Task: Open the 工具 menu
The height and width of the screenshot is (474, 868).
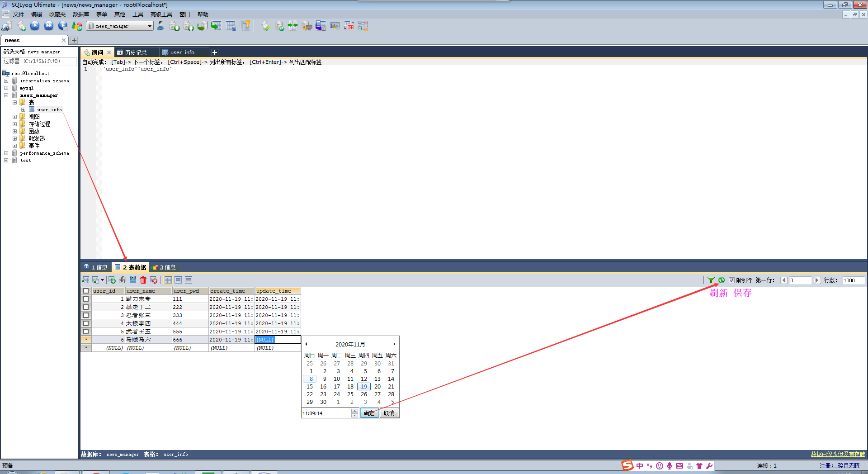Action: tap(137, 14)
